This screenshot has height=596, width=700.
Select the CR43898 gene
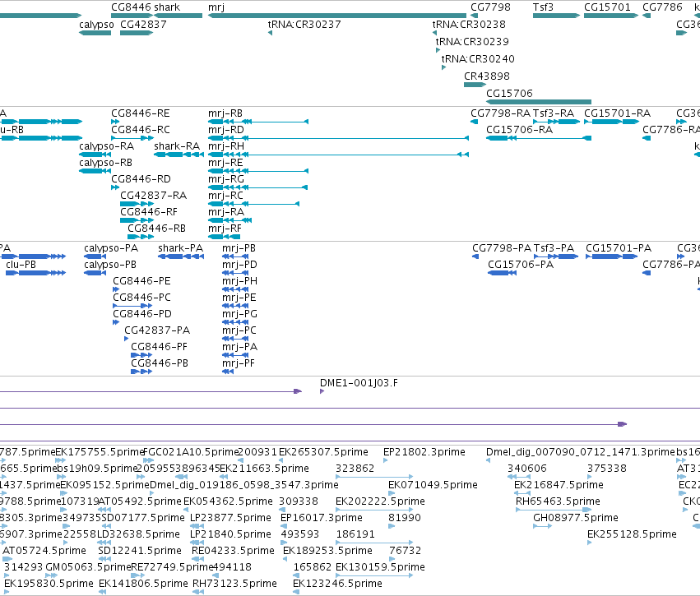[x=475, y=85]
